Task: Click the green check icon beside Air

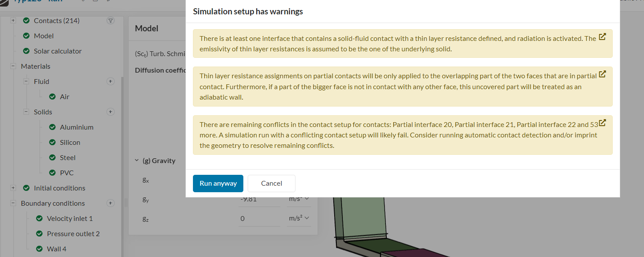Action: click(53, 97)
